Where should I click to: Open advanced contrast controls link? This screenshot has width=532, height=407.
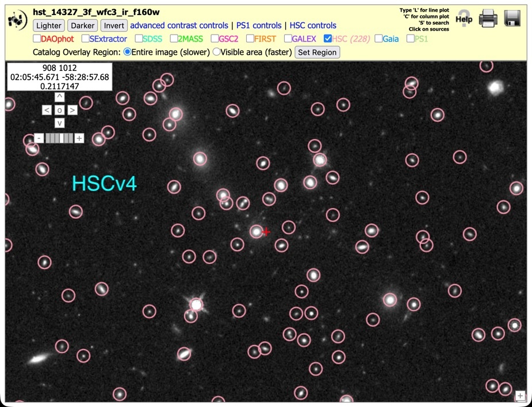pyautogui.click(x=179, y=25)
